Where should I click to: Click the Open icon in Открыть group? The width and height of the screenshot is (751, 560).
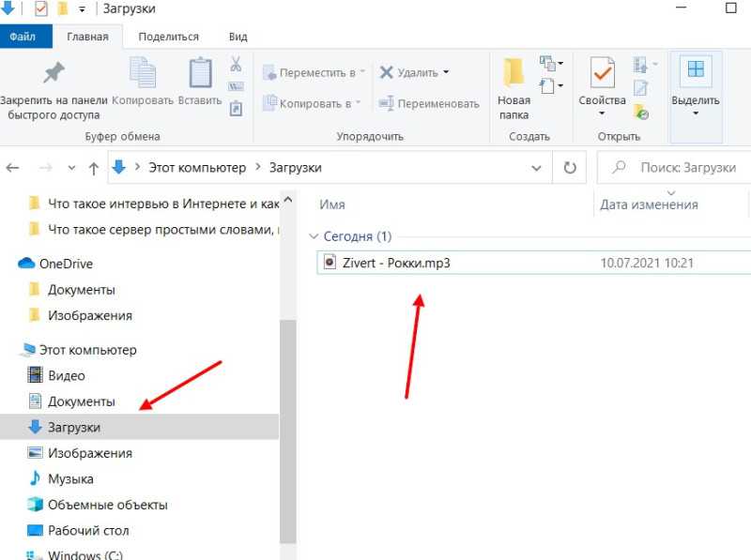coord(641,64)
